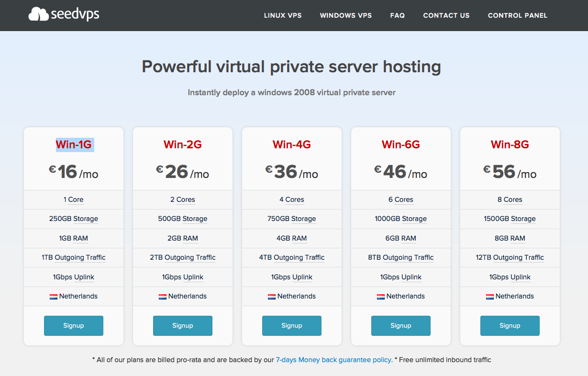
Task: Sign up for the Win-2G plan
Action: 183,326
